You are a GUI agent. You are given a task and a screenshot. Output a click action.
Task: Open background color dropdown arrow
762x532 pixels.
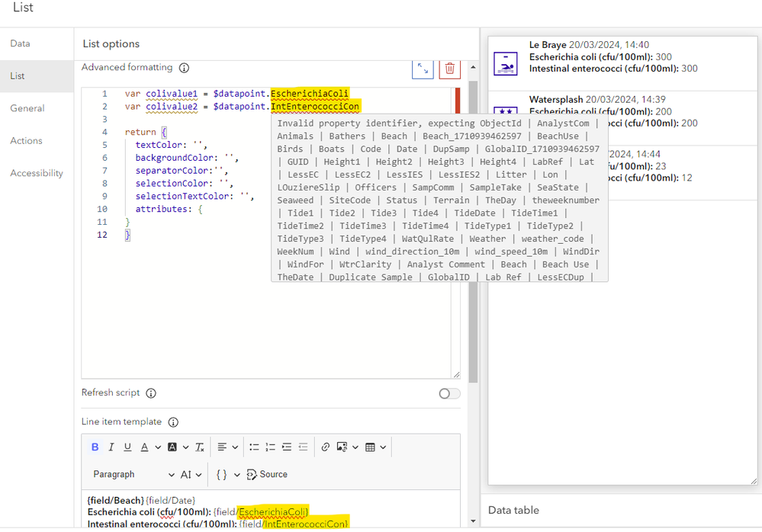point(185,447)
